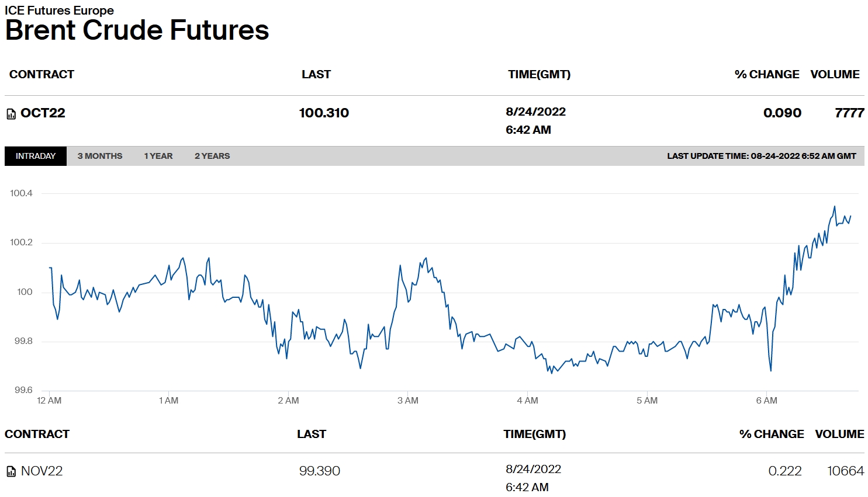This screenshot has width=868, height=497.
Task: Click the Brent Crude Futures heading
Action: pos(137,30)
